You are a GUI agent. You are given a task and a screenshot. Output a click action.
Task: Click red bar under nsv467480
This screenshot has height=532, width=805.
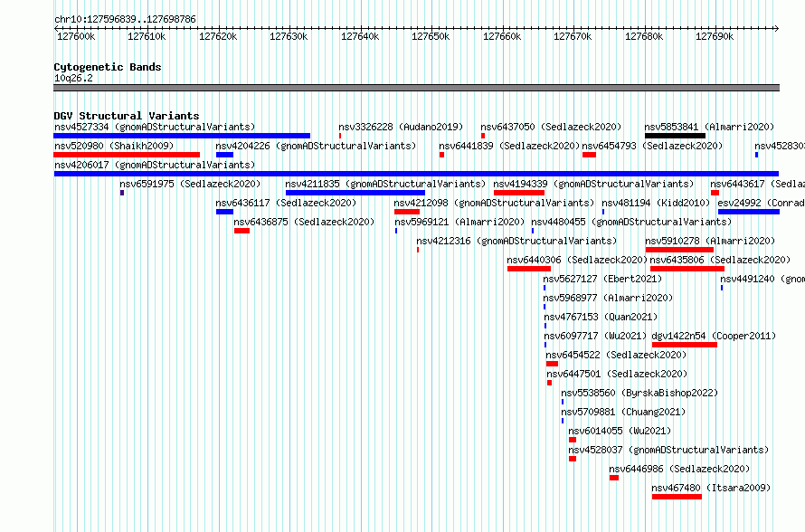[x=677, y=497]
